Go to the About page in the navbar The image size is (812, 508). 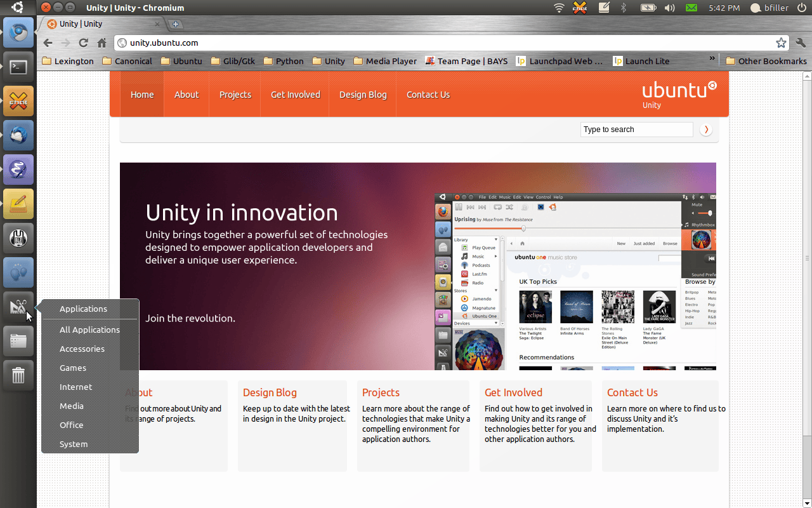(x=187, y=95)
